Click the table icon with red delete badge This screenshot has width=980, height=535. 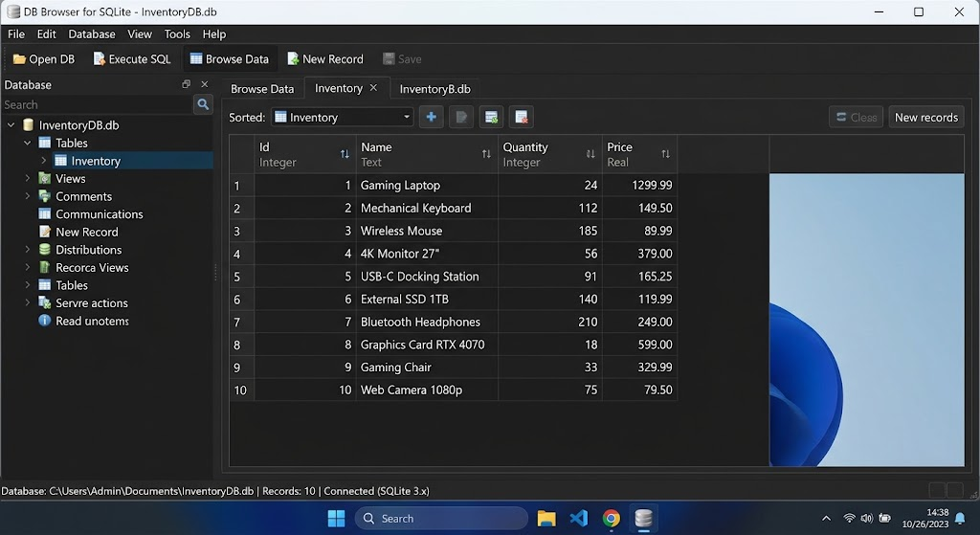click(522, 117)
